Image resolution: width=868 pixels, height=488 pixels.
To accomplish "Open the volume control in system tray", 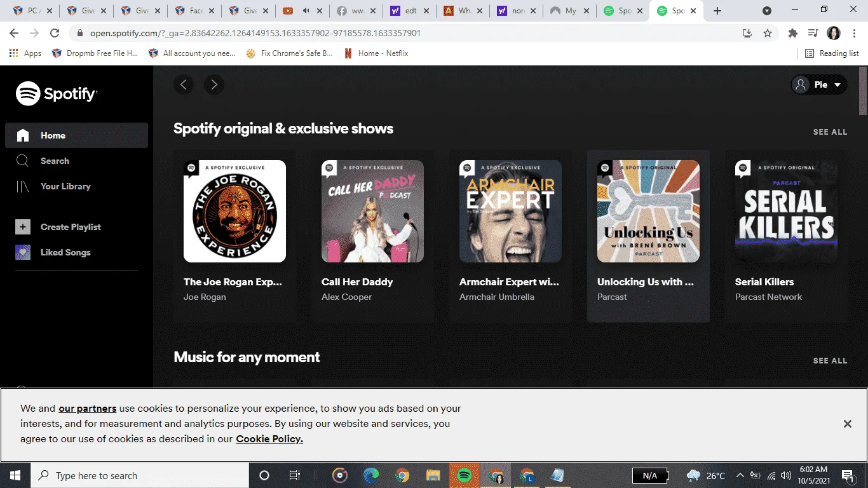I will pyautogui.click(x=786, y=475).
